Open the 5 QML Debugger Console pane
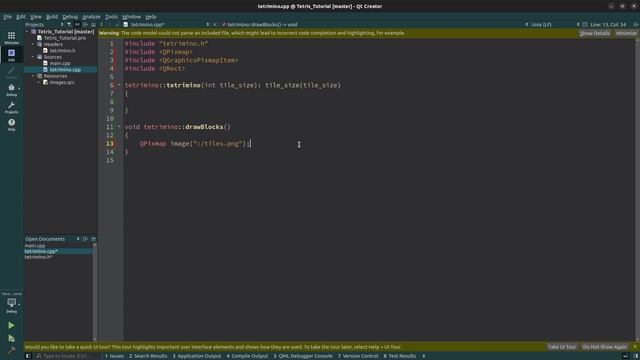This screenshot has height=360, width=640. [303, 356]
